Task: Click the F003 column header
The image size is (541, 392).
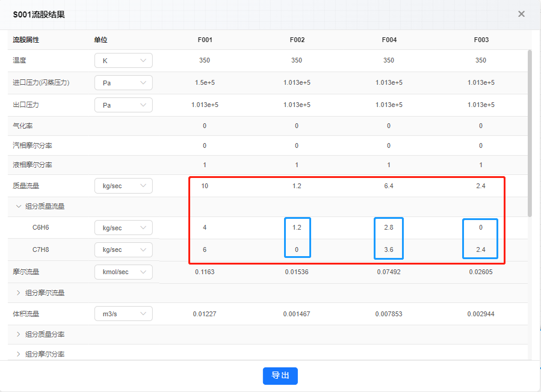Action: click(x=481, y=40)
